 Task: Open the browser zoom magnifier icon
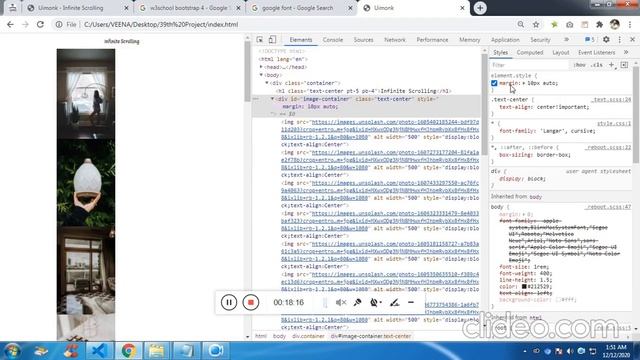point(520,24)
